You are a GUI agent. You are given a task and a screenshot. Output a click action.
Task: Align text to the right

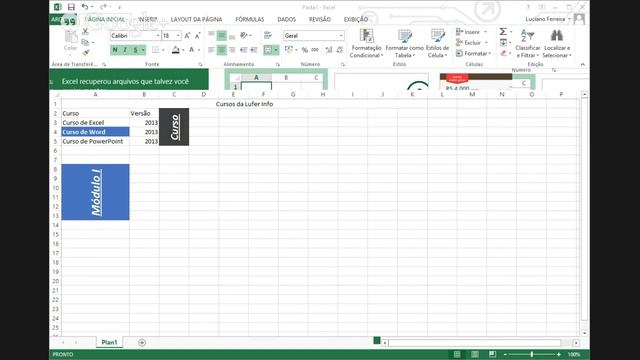coord(232,50)
